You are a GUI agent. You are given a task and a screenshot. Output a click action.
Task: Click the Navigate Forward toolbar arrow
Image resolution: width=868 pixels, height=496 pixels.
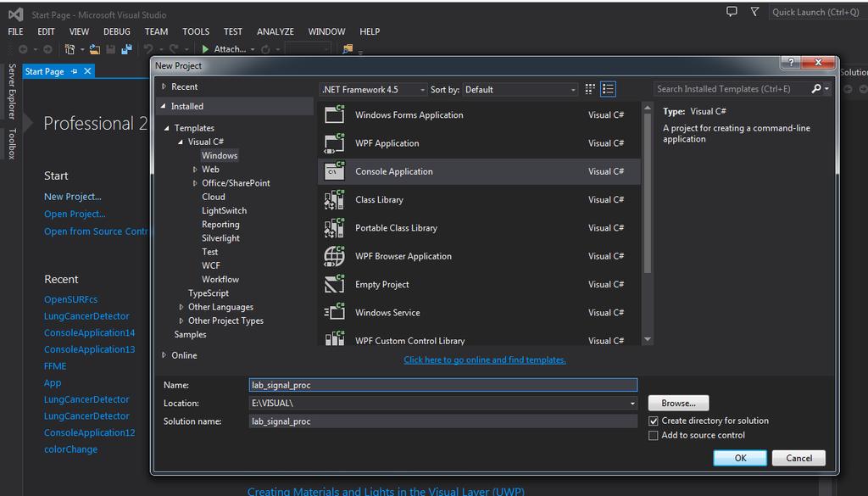(47, 49)
